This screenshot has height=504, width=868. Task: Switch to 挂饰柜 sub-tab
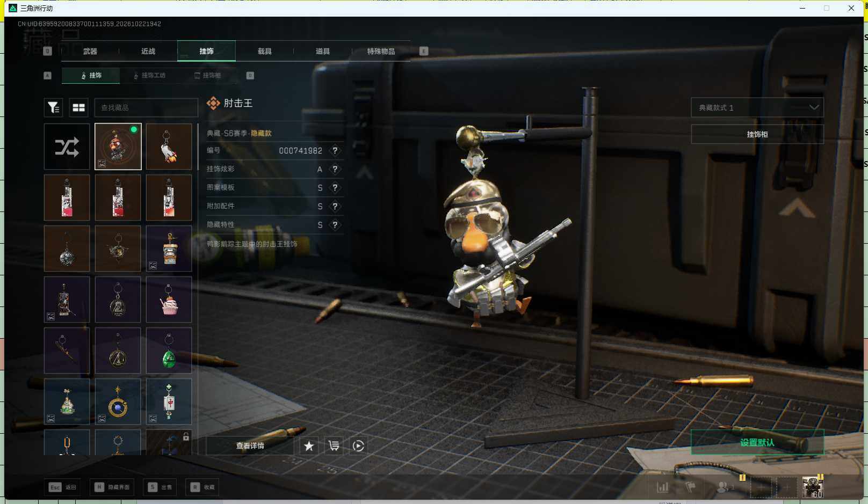tap(208, 76)
